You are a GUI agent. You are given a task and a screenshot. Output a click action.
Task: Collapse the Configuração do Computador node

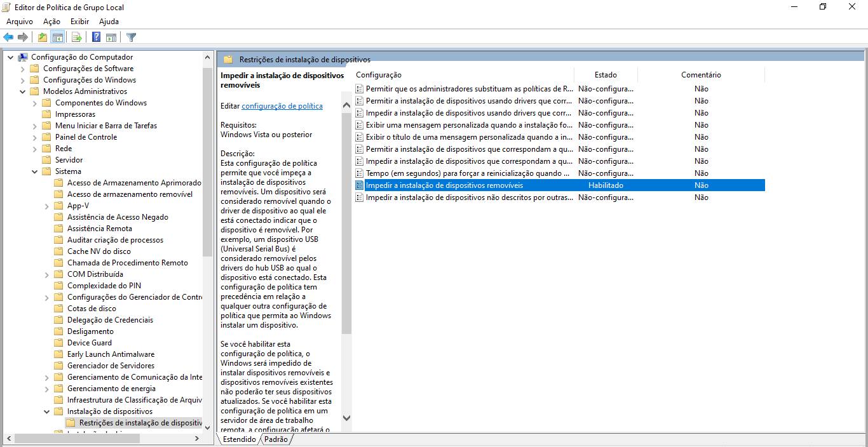[11, 57]
